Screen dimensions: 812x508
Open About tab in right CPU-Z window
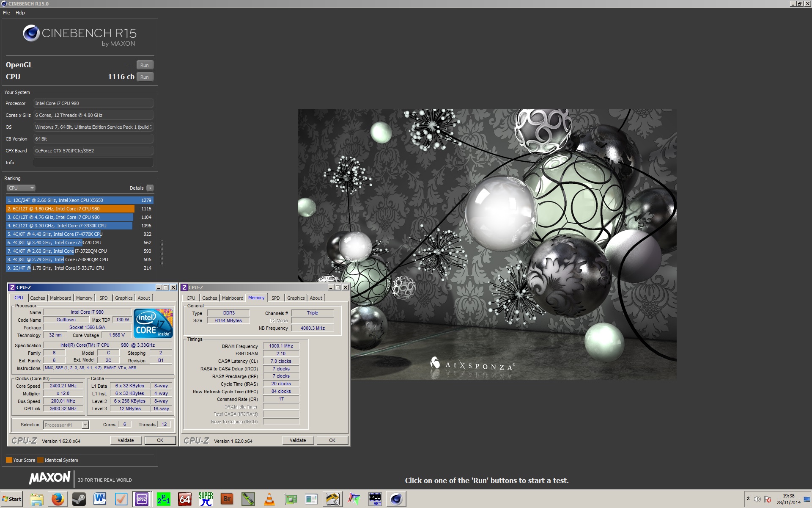point(316,298)
